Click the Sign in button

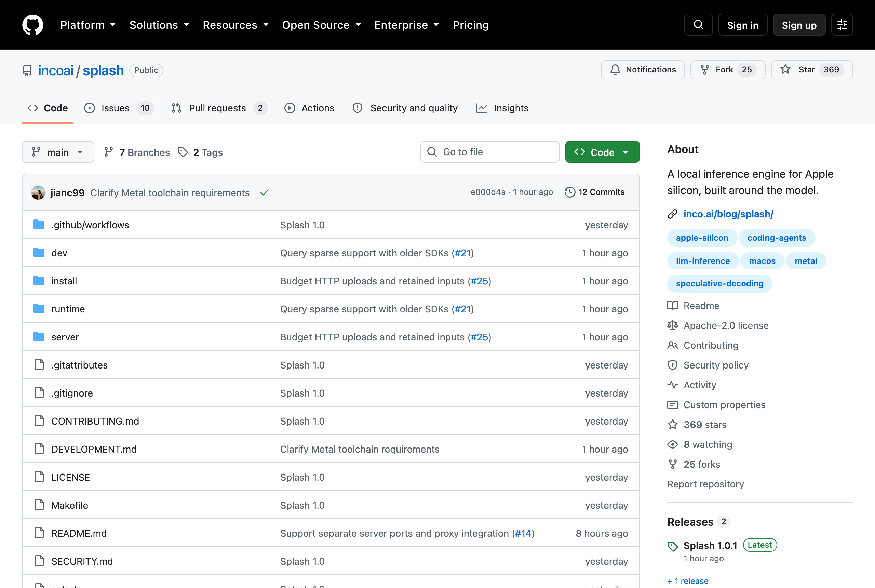pyautogui.click(x=743, y=25)
